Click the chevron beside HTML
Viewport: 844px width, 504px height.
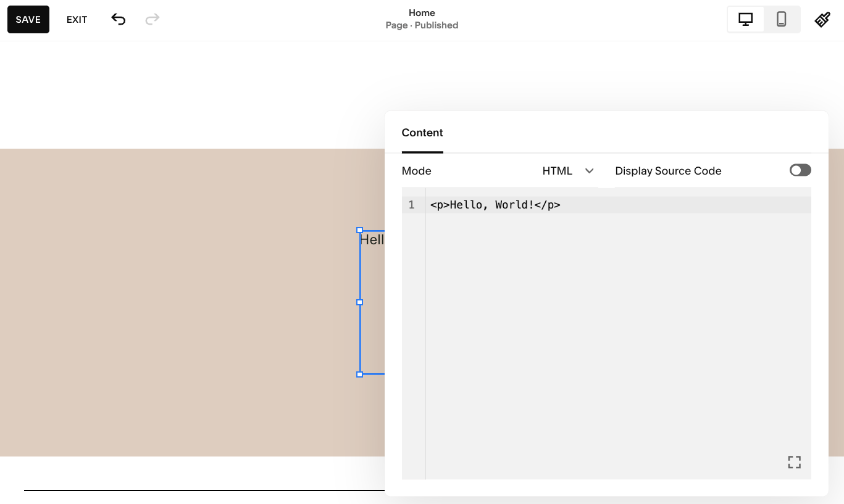588,170
